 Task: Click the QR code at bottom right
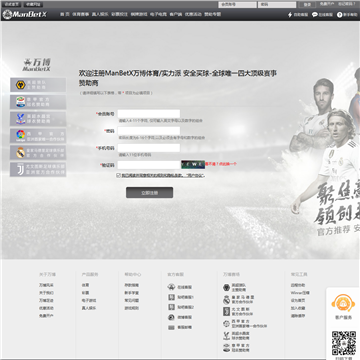[x=344, y=343]
